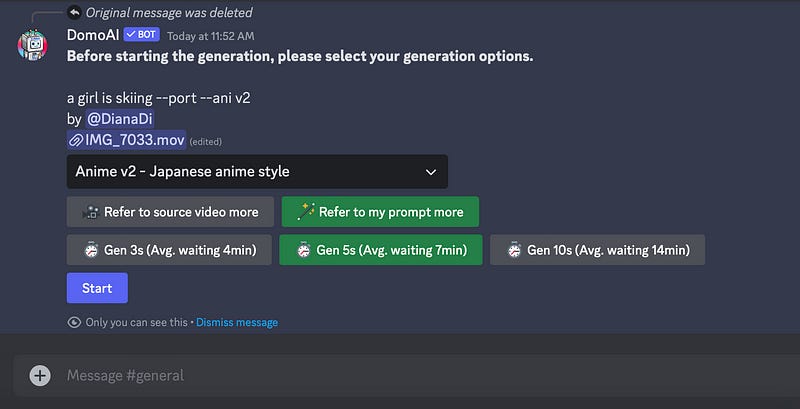Click the reply arrow icon beside deleted message

coord(74,12)
